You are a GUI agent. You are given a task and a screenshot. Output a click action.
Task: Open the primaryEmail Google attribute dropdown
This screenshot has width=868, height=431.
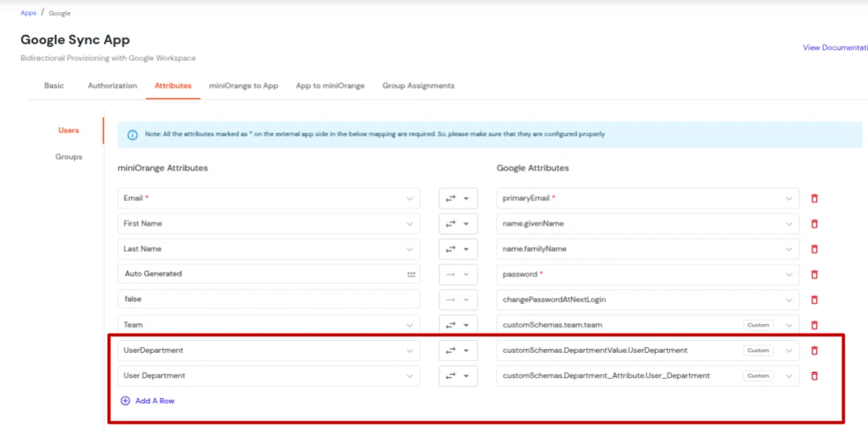[648, 198]
